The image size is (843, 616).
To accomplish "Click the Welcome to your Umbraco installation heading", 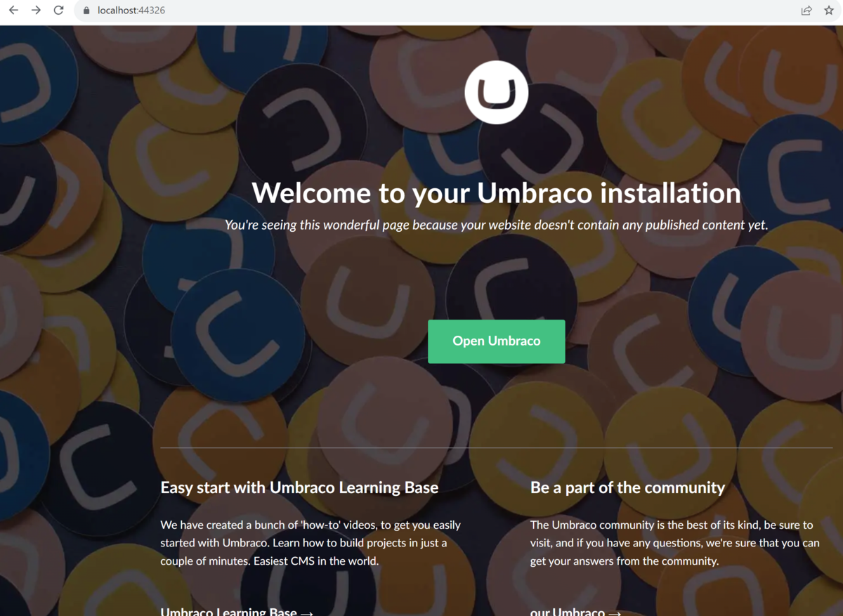I will click(x=497, y=193).
